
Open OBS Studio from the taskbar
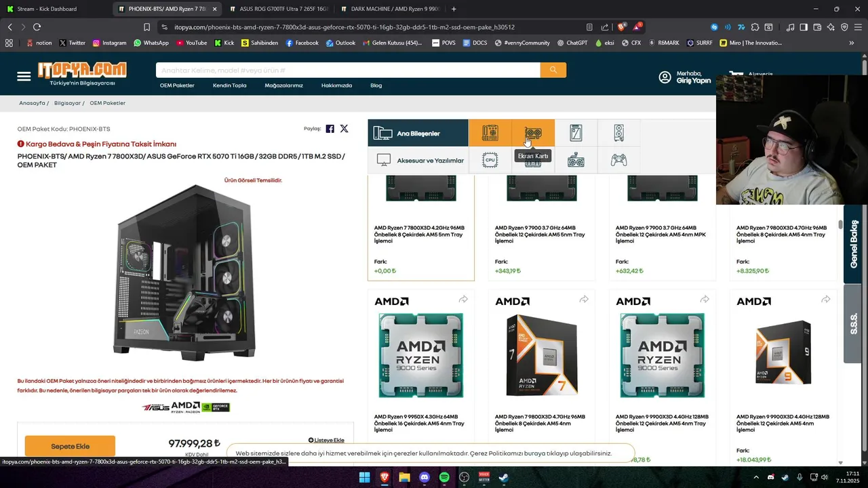coord(464,477)
